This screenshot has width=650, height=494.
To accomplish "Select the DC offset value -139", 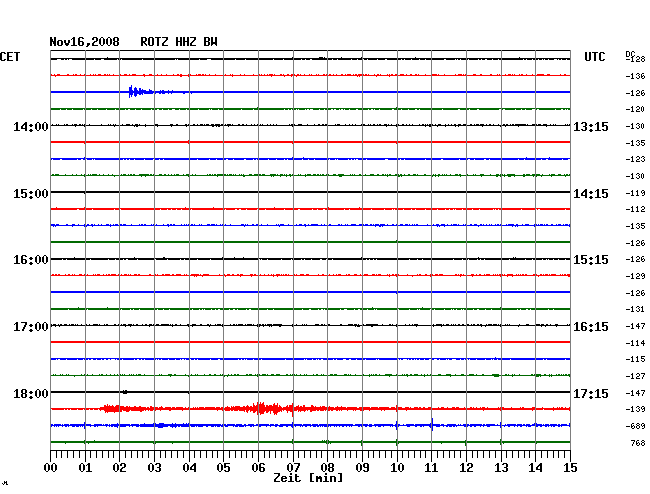I will (635, 409).
